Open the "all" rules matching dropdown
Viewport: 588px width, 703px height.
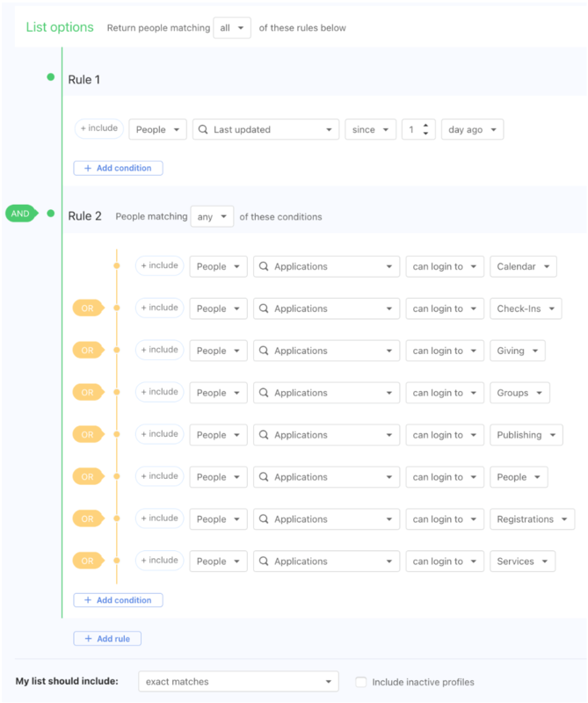[x=231, y=27]
